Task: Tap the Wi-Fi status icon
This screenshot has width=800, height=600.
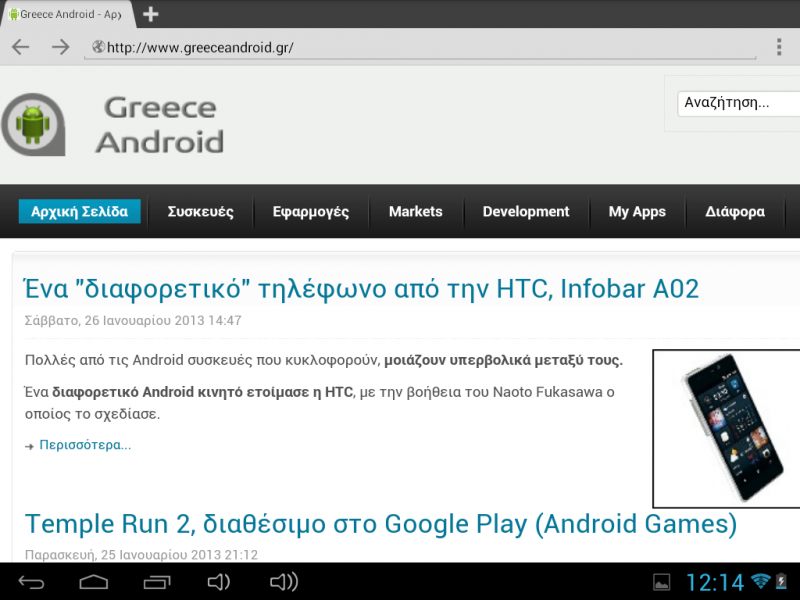Action: (x=761, y=582)
